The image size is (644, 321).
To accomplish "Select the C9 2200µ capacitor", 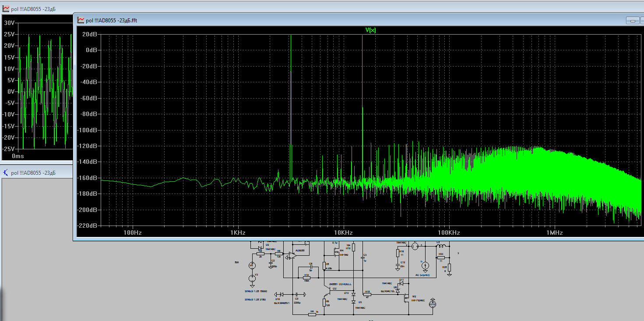I will (296, 294).
